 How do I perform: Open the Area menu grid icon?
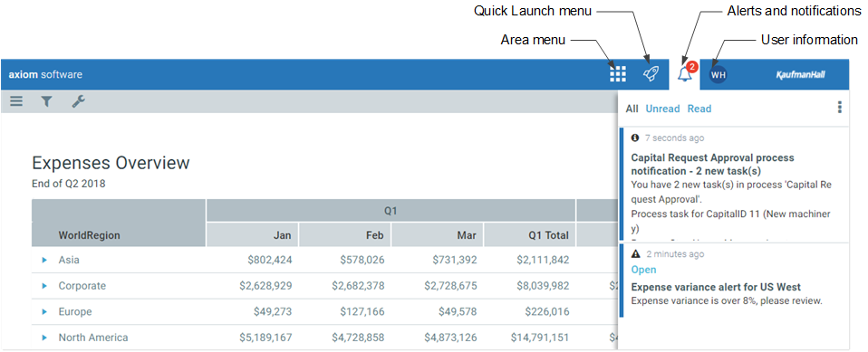[617, 74]
